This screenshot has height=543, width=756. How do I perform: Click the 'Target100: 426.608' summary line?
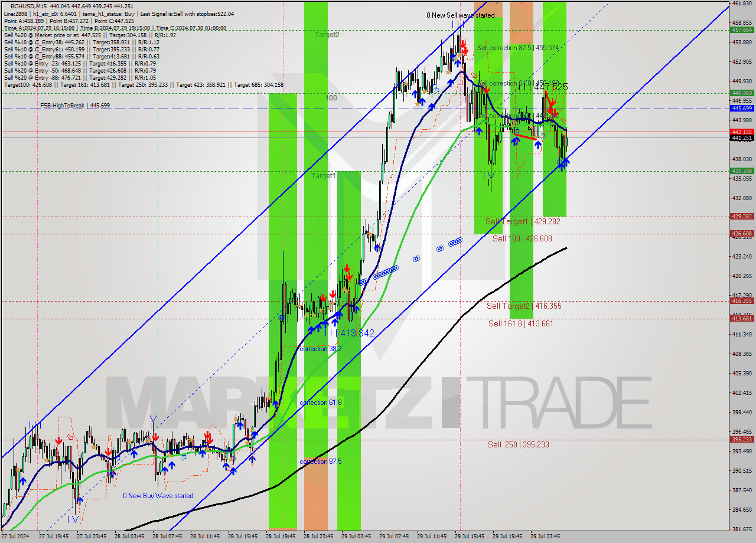144,84
